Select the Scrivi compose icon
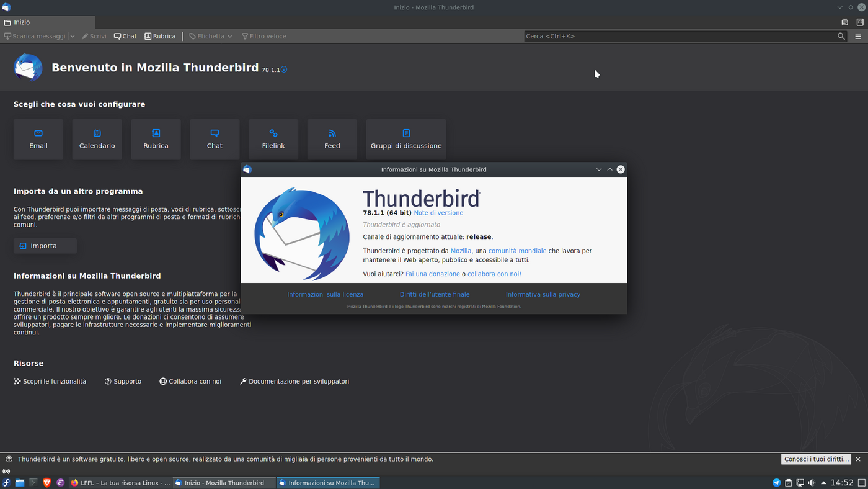Viewport: 868px width, 489px height. point(94,36)
